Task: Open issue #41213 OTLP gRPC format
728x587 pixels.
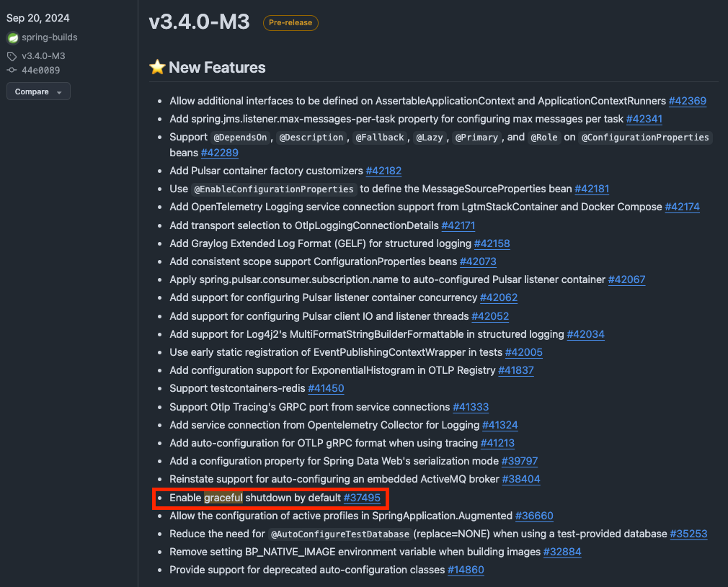Action: pos(497,444)
